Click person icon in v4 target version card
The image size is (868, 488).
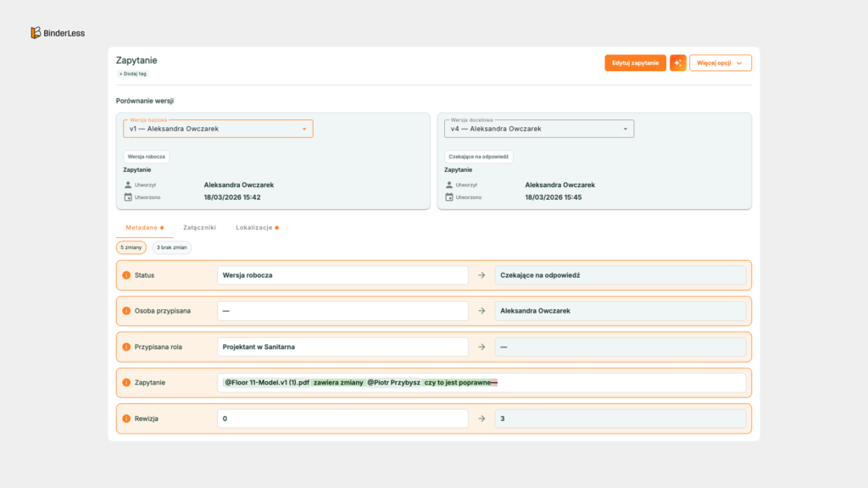coord(449,185)
